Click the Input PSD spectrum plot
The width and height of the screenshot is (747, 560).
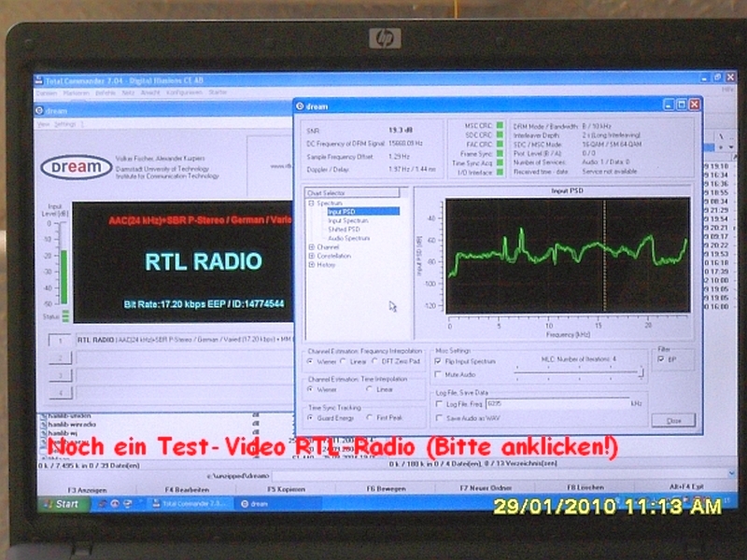(568, 256)
